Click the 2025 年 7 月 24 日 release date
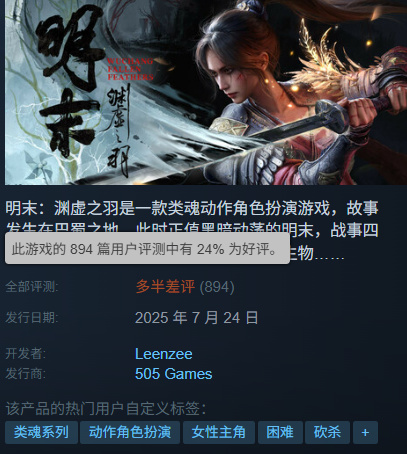The width and height of the screenshot is (407, 454). pyautogui.click(x=197, y=317)
